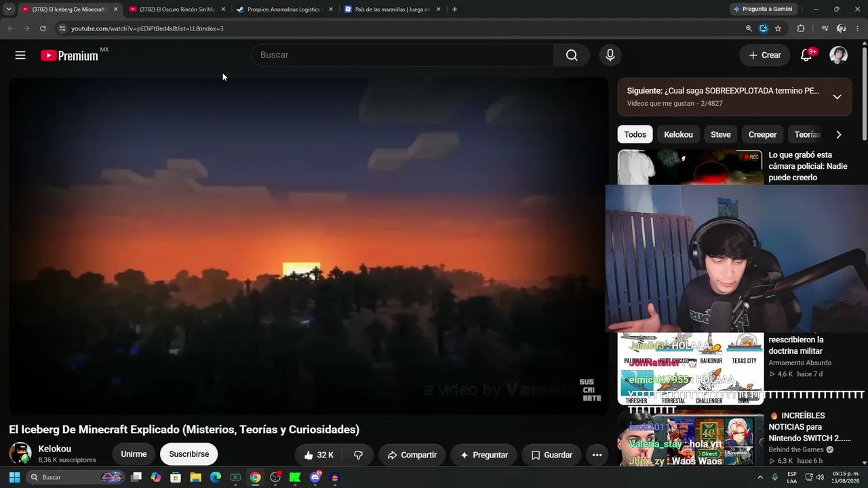Select the Steve filter chip
Image resolution: width=868 pixels, height=488 pixels.
tap(720, 134)
